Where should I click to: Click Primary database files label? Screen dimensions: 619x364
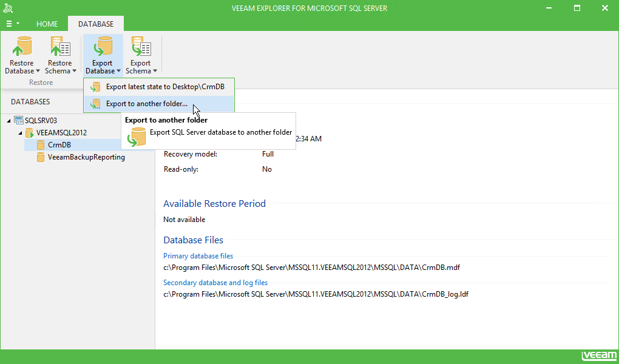tap(198, 256)
